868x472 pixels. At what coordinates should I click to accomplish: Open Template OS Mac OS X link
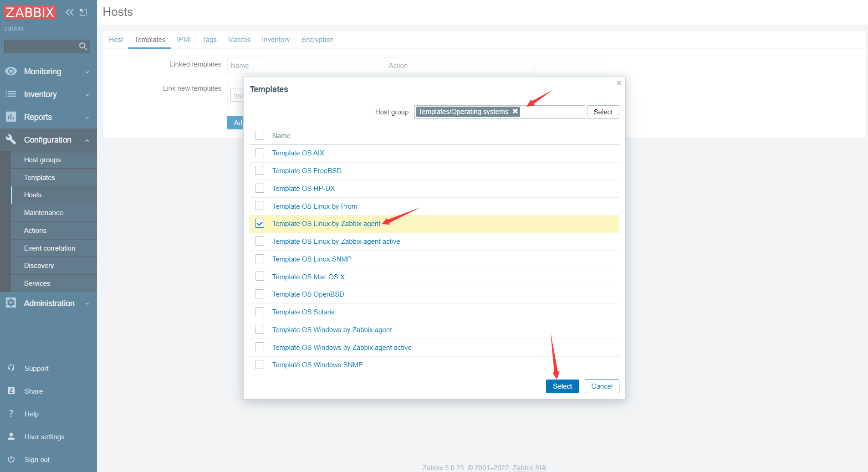(x=308, y=277)
